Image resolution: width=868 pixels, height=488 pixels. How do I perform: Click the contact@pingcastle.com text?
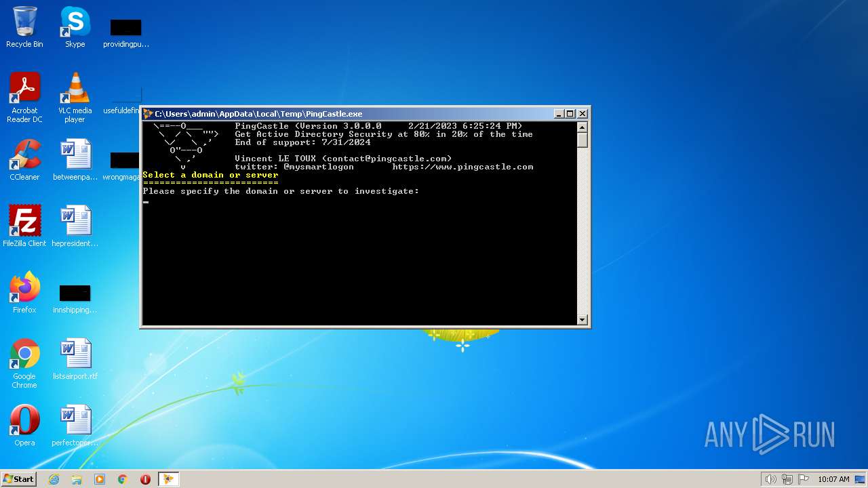pyautogui.click(x=387, y=159)
